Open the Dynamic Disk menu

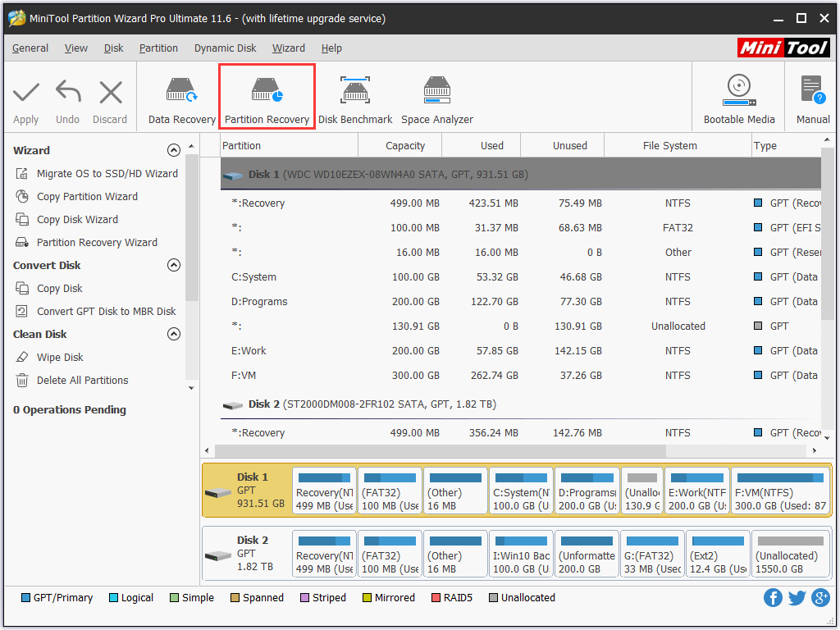pos(225,48)
